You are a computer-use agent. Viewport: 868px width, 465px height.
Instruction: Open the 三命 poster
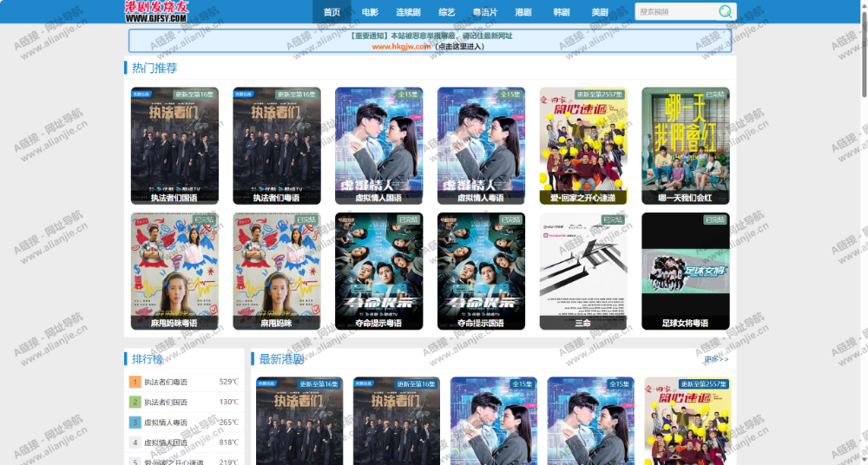point(583,272)
